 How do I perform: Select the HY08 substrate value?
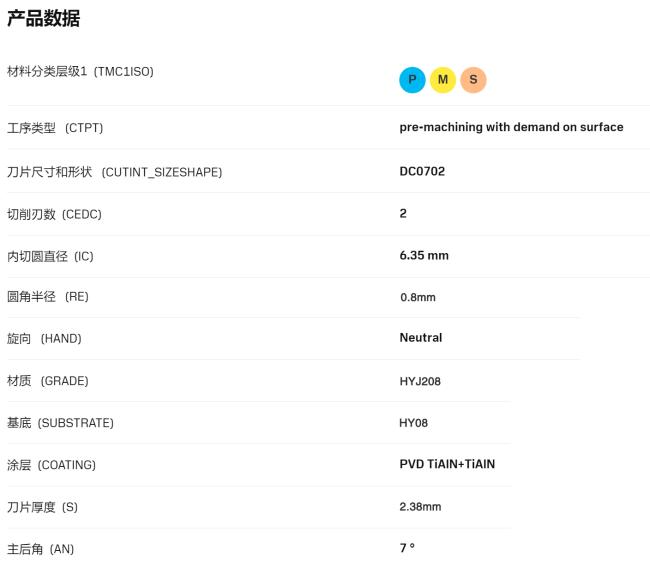point(413,423)
